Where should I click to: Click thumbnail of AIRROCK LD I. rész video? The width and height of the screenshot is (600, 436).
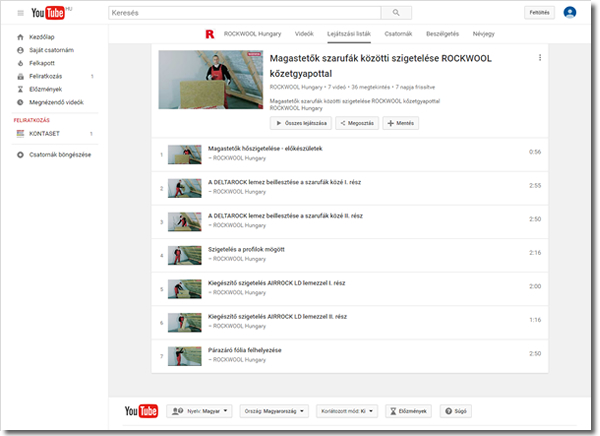185,289
